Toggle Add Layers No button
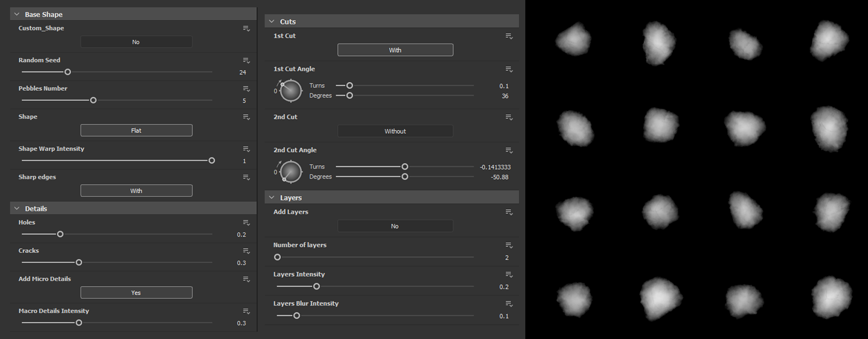Image resolution: width=868 pixels, height=339 pixels. coord(395,226)
